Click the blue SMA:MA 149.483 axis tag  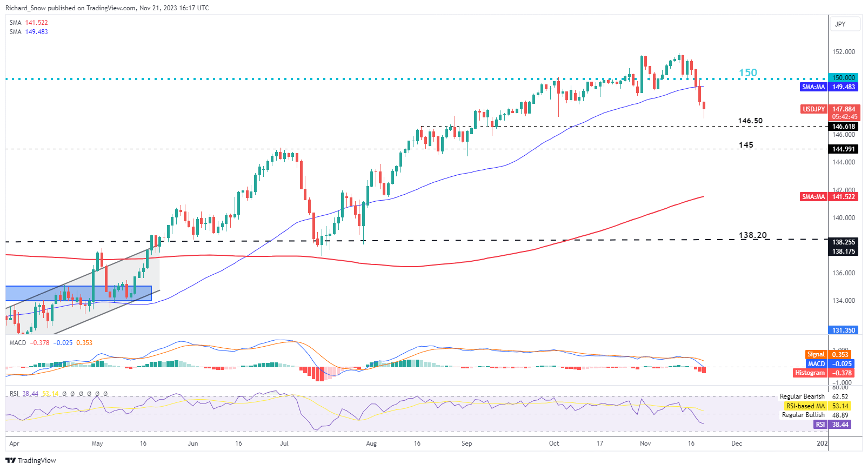[829, 87]
